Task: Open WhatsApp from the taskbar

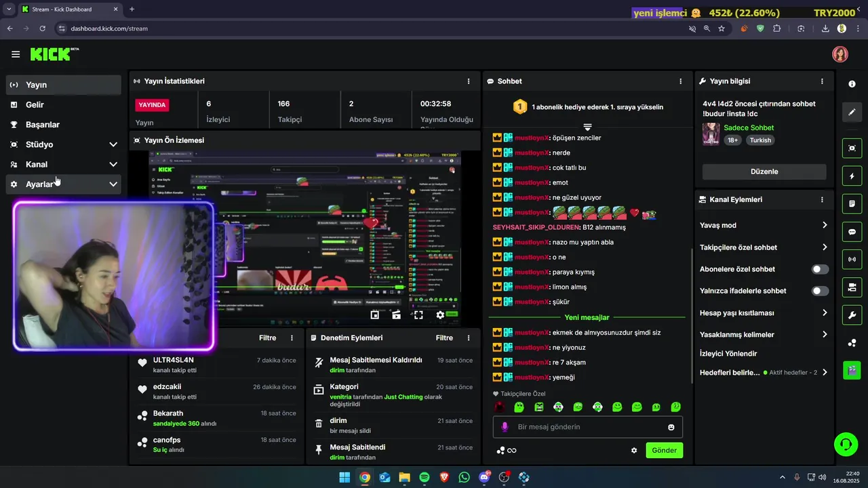Action: tap(464, 477)
